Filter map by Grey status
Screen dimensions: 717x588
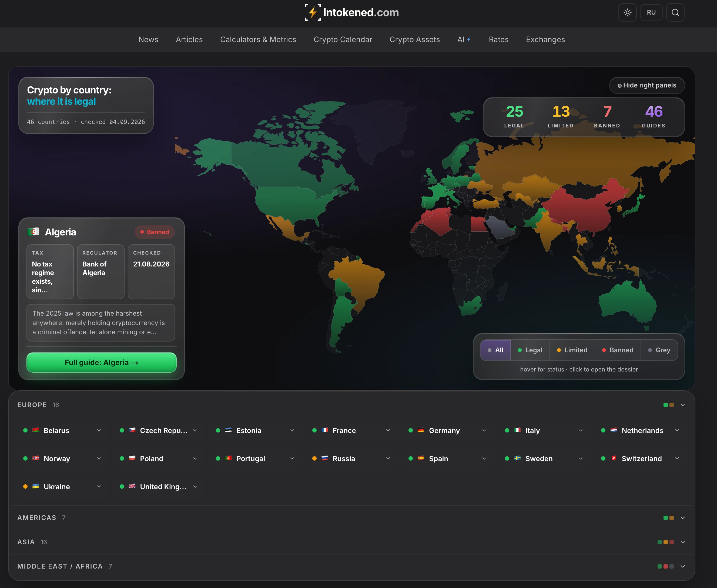click(659, 350)
